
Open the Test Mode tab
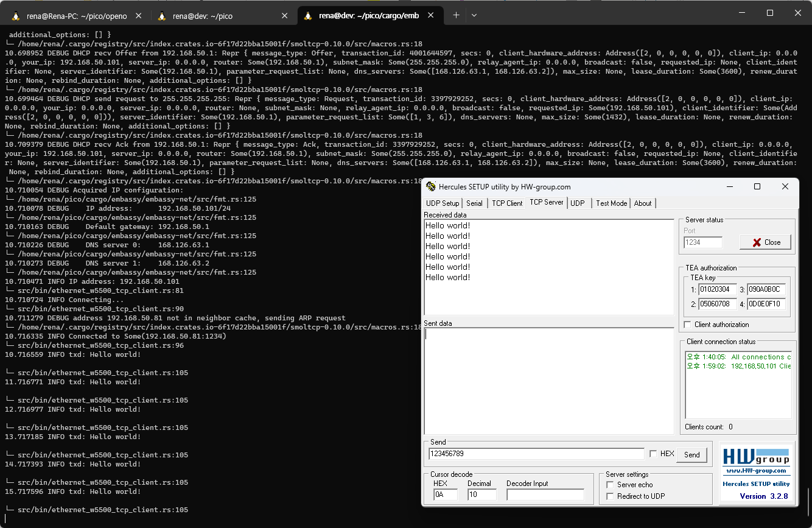611,203
